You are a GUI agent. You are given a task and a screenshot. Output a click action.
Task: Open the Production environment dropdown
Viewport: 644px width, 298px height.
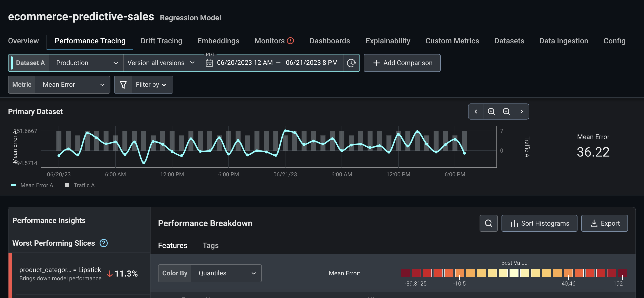(x=86, y=63)
